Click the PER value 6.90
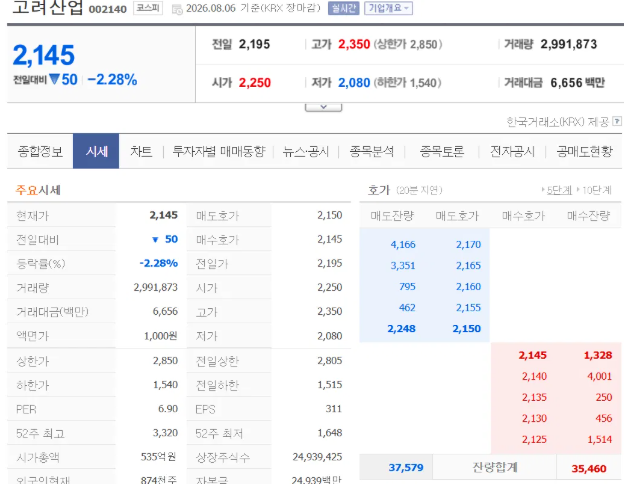The image size is (624, 484). click(x=168, y=409)
